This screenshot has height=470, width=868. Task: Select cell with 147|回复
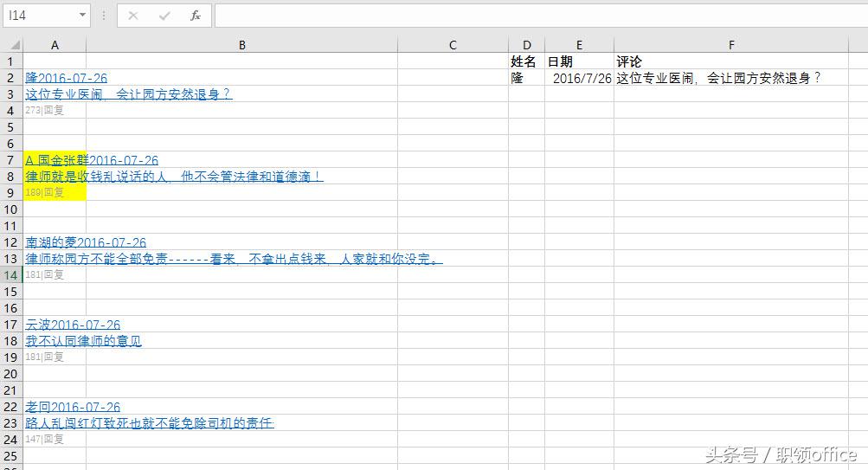tap(55, 440)
